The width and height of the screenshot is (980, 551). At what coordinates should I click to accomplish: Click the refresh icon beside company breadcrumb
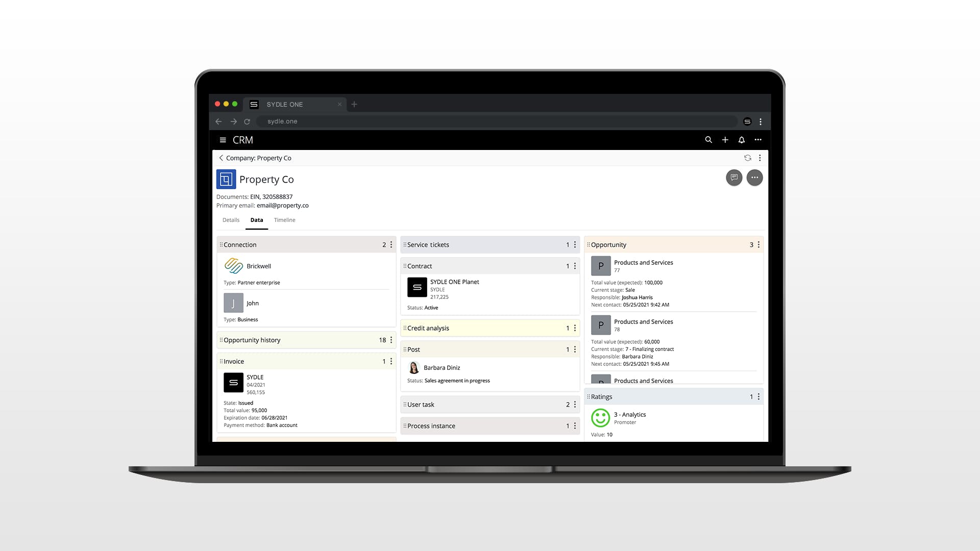coord(747,158)
